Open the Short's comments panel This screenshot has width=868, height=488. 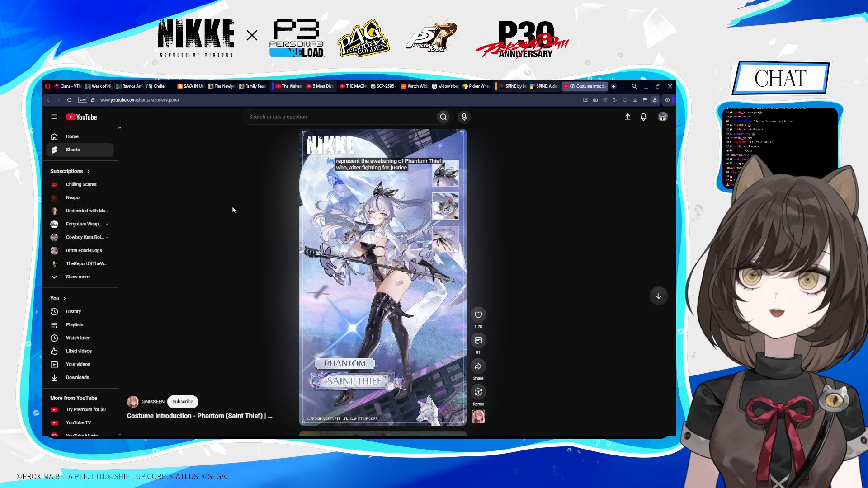(478, 341)
